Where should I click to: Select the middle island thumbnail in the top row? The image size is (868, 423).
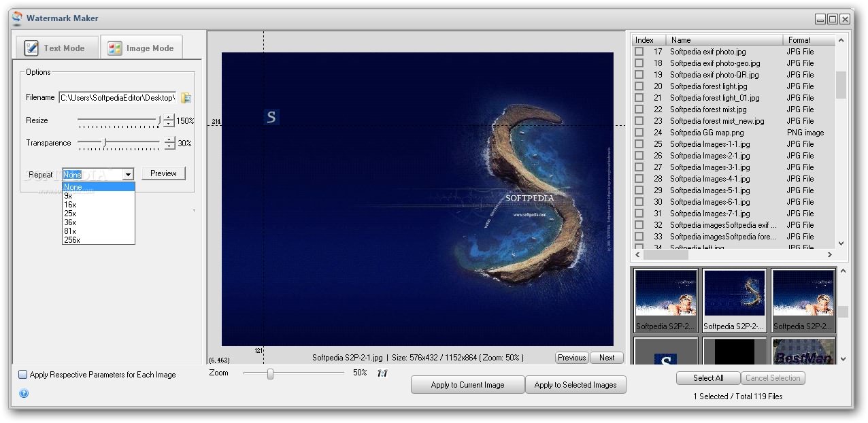734,301
